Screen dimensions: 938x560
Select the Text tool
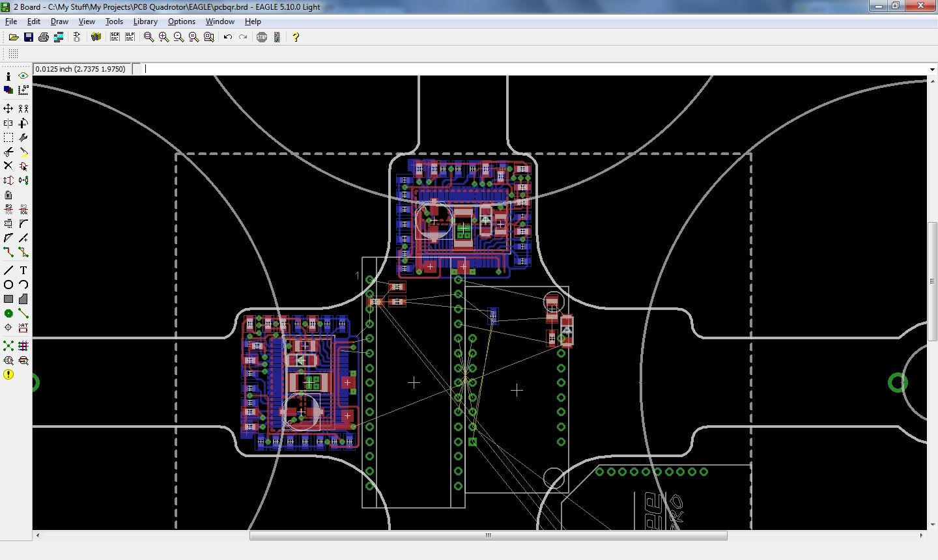[23, 270]
